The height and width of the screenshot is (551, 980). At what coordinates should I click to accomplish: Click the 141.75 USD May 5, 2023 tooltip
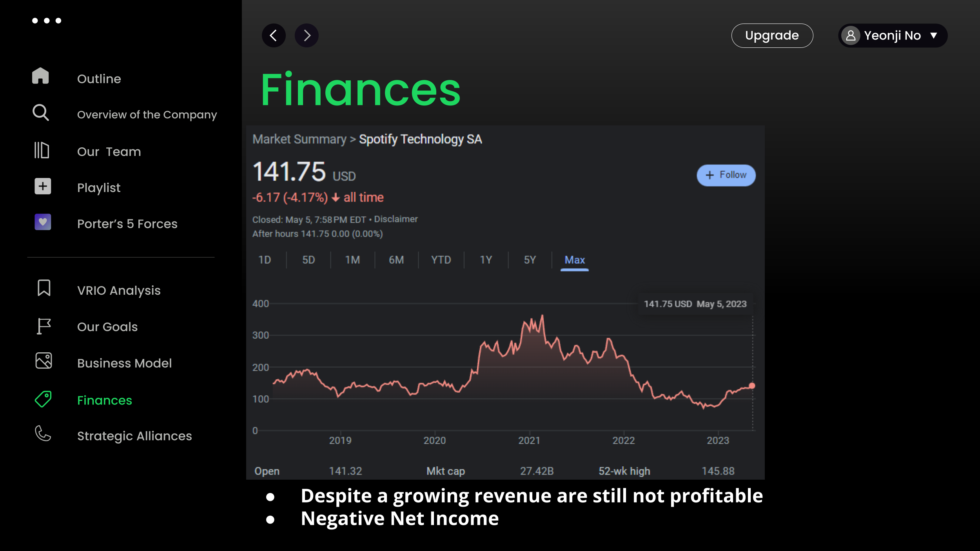(695, 304)
